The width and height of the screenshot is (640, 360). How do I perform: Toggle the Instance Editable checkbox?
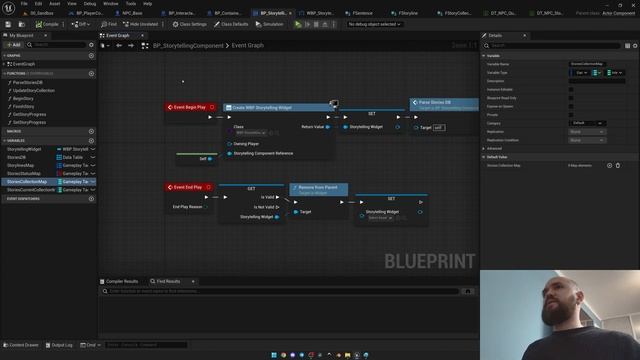(571, 89)
